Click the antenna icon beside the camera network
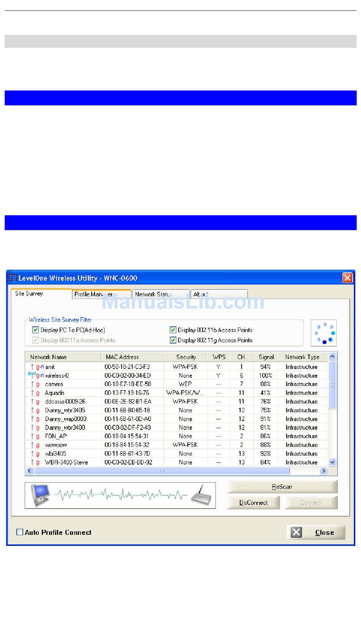This screenshot has width=361, height=644. tap(32, 384)
